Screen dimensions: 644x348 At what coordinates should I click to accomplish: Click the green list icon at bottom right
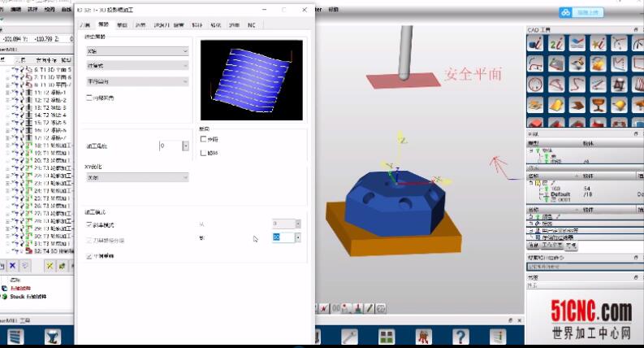pyautogui.click(x=498, y=337)
